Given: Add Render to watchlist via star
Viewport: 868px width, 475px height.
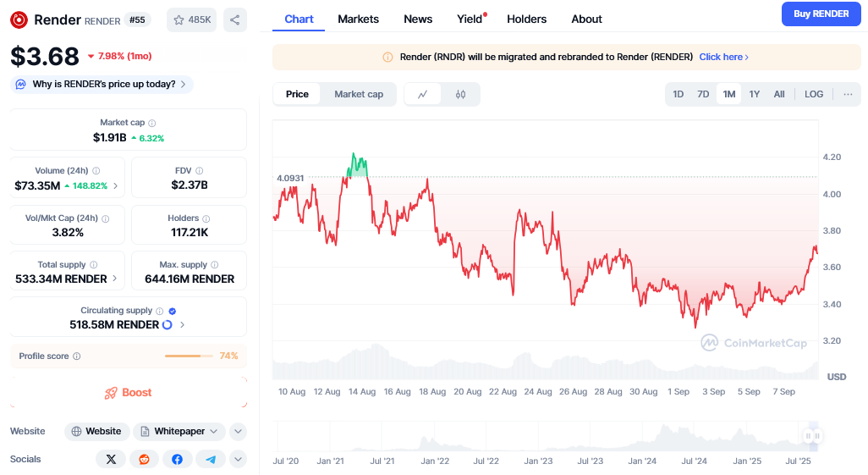Looking at the screenshot, I should [191, 20].
